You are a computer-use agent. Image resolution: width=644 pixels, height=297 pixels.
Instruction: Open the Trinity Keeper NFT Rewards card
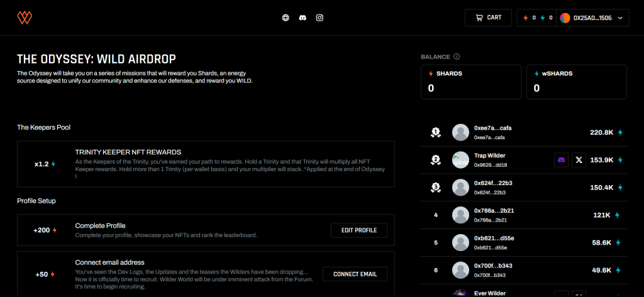coord(206,164)
